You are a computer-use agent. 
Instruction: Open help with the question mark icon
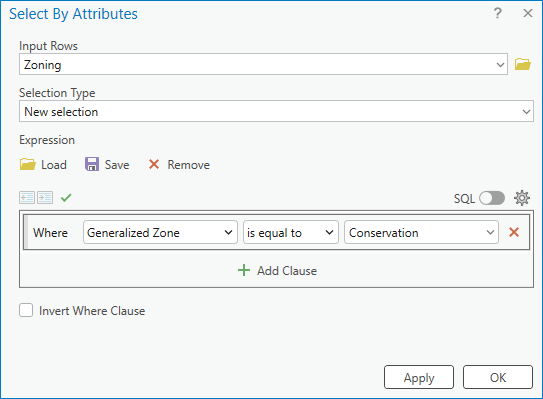point(498,13)
